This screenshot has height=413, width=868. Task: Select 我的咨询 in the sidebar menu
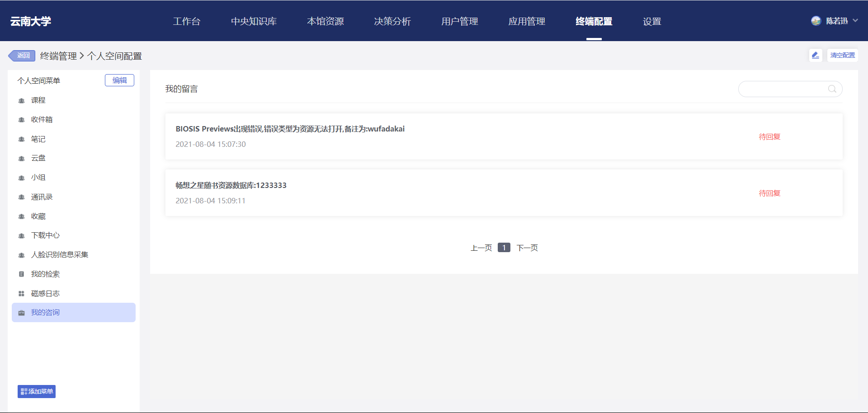tap(74, 313)
